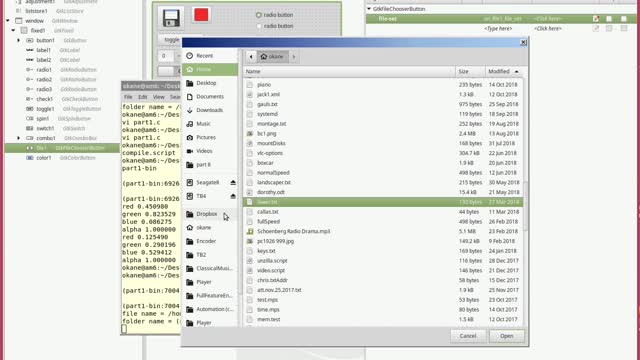Click the Type here signal handler field
640x360 pixels.
click(x=498, y=29)
